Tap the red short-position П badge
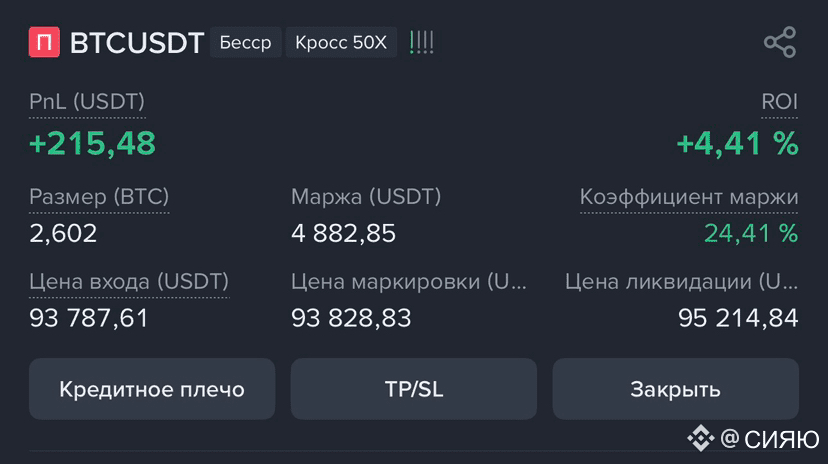Screen dimensions: 828x464 (x=44, y=42)
